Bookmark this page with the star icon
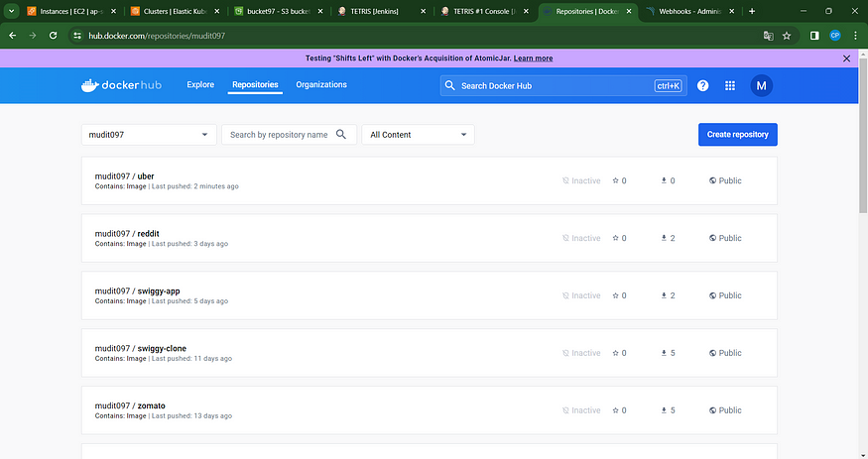Screen dimensions: 868x459 click(x=787, y=36)
